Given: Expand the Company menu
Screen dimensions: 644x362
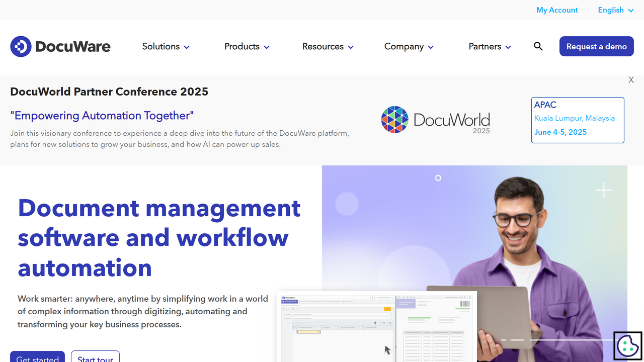Looking at the screenshot, I should click(x=409, y=46).
